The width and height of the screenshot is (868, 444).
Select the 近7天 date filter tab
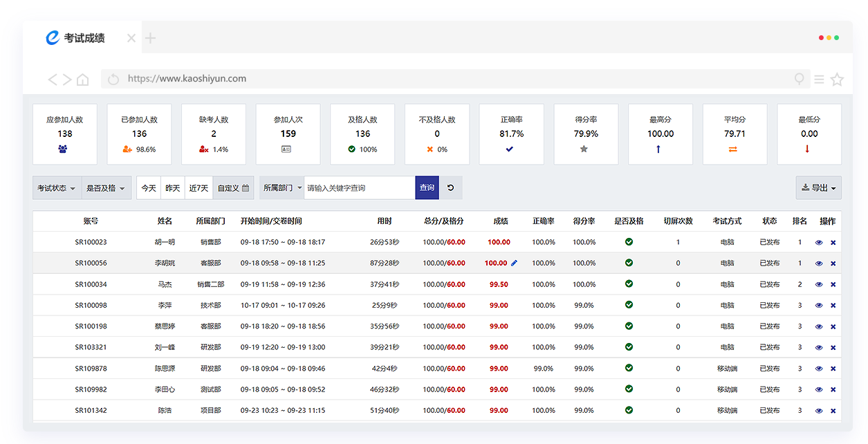click(198, 188)
